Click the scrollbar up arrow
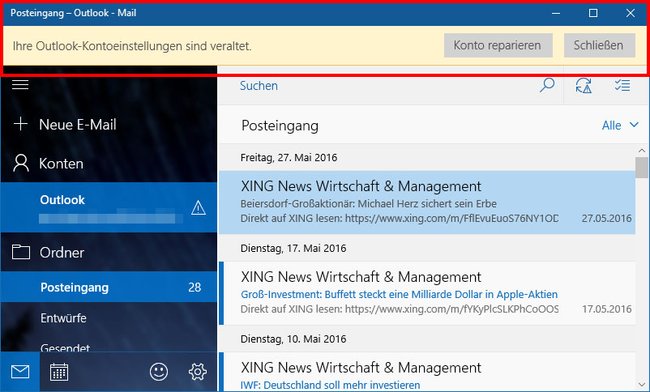Viewport: 650px width, 392px height. click(642, 150)
